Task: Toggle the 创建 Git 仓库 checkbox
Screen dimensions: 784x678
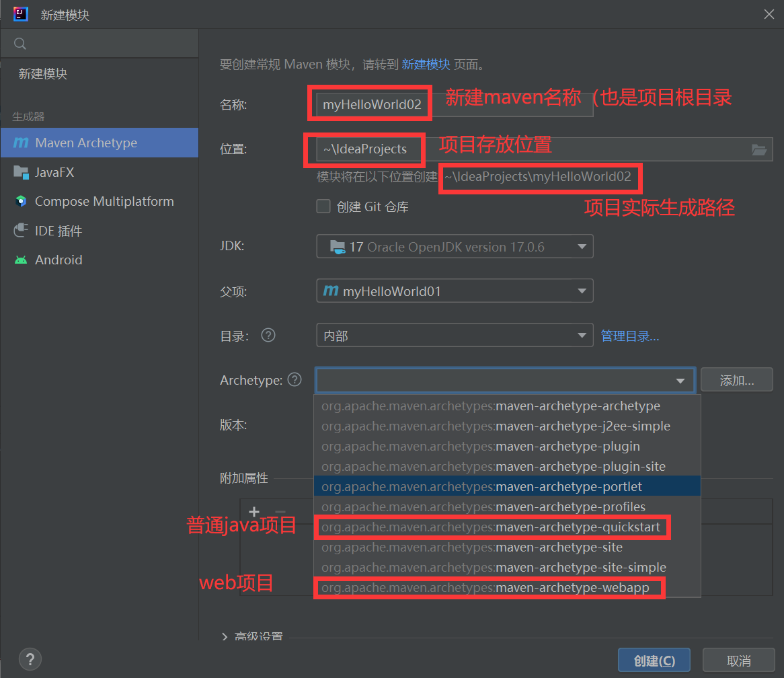Action: pos(323,206)
